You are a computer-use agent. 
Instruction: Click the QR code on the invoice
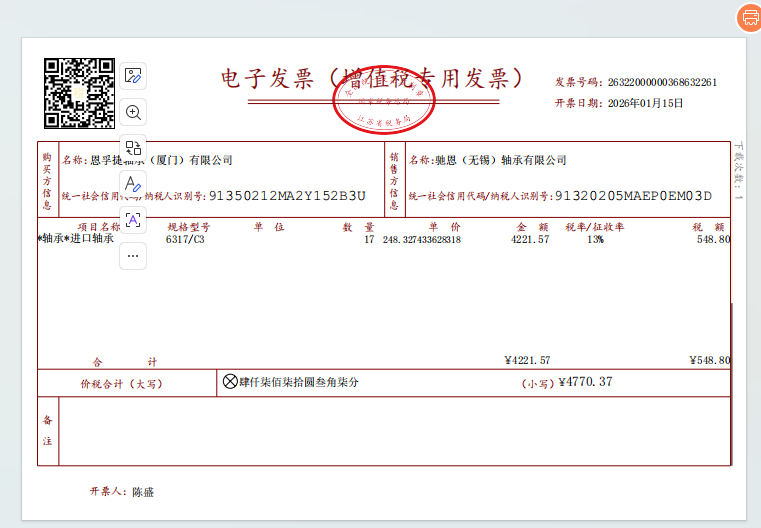[x=79, y=93]
